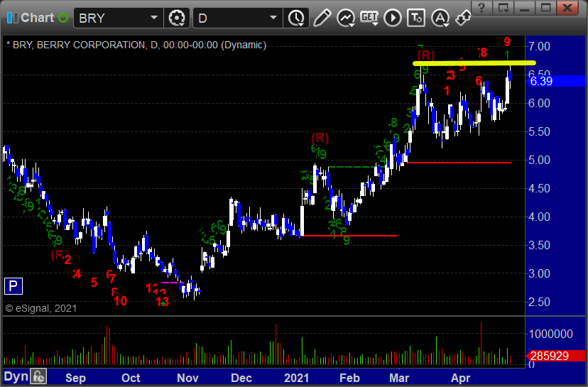This screenshot has width=588, height=387.
Task: Select the pencil drawing tool
Action: coord(322,18)
